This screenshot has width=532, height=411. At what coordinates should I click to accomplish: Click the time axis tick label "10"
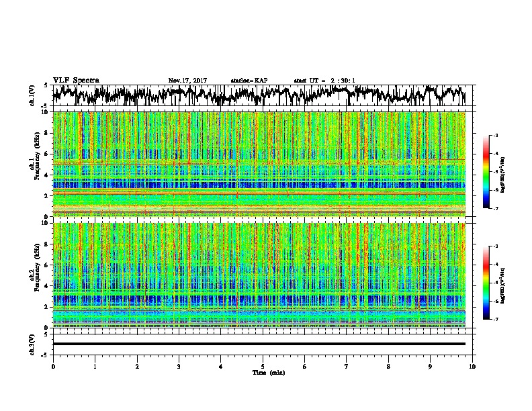pos(472,366)
